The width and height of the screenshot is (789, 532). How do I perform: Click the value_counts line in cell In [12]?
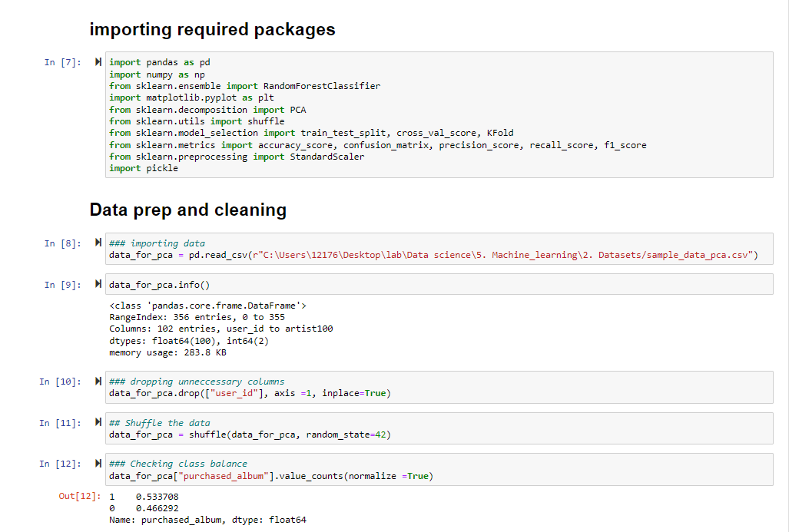click(269, 475)
